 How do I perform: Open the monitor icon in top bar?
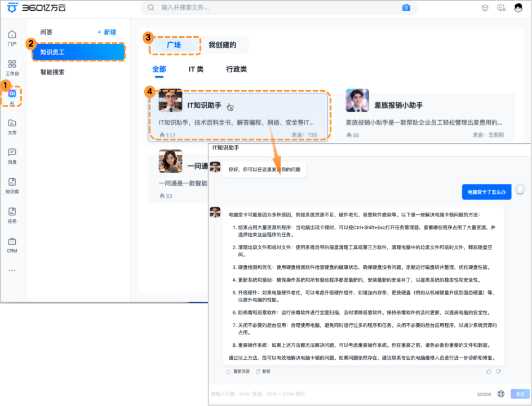click(501, 8)
